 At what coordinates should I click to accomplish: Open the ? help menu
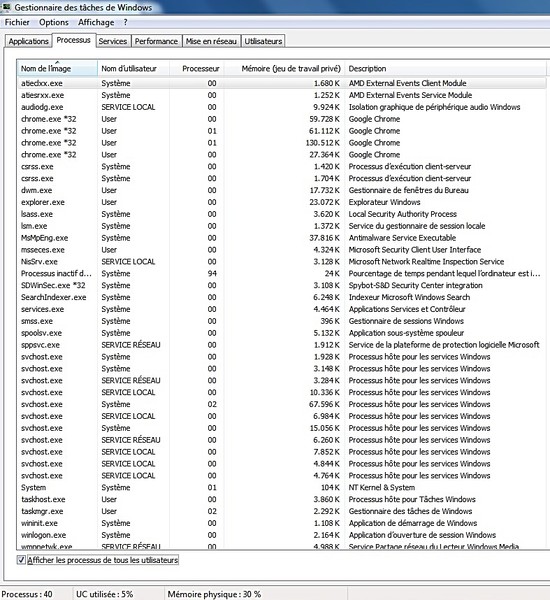pos(125,23)
